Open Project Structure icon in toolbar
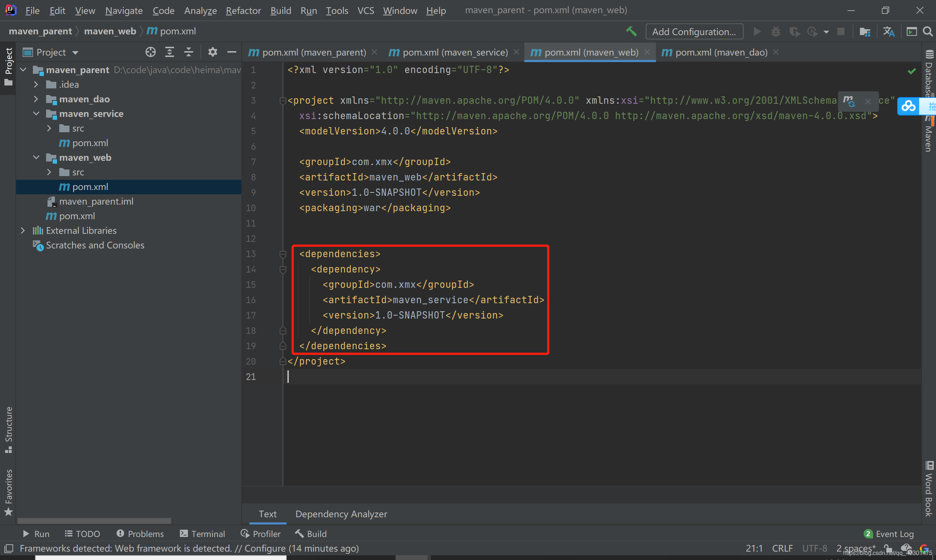 pyautogui.click(x=864, y=32)
